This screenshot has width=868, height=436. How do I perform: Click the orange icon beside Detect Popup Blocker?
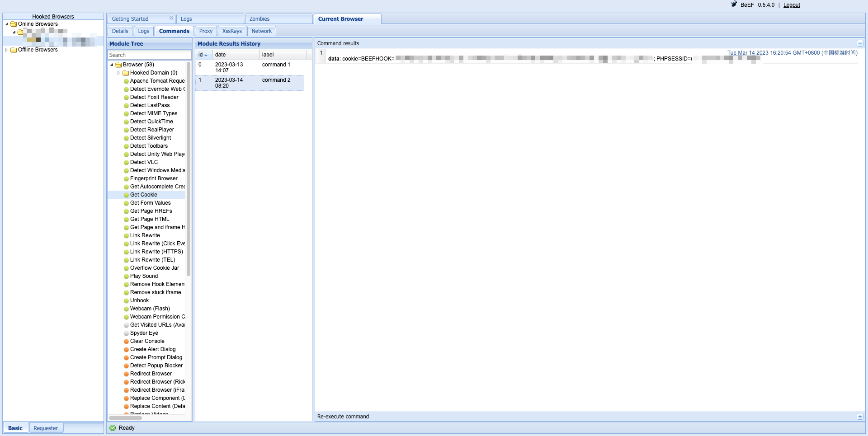tap(127, 366)
